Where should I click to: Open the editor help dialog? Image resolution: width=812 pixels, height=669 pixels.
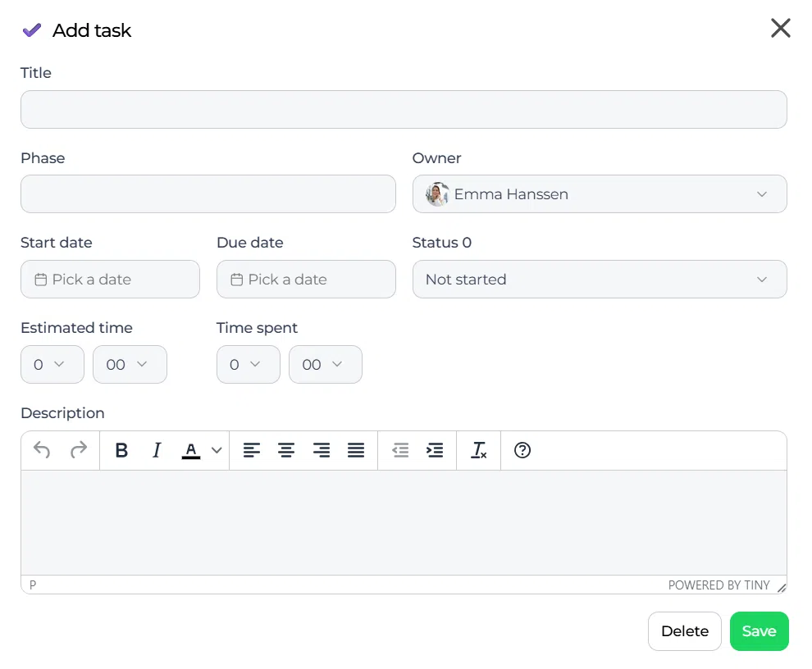522,450
